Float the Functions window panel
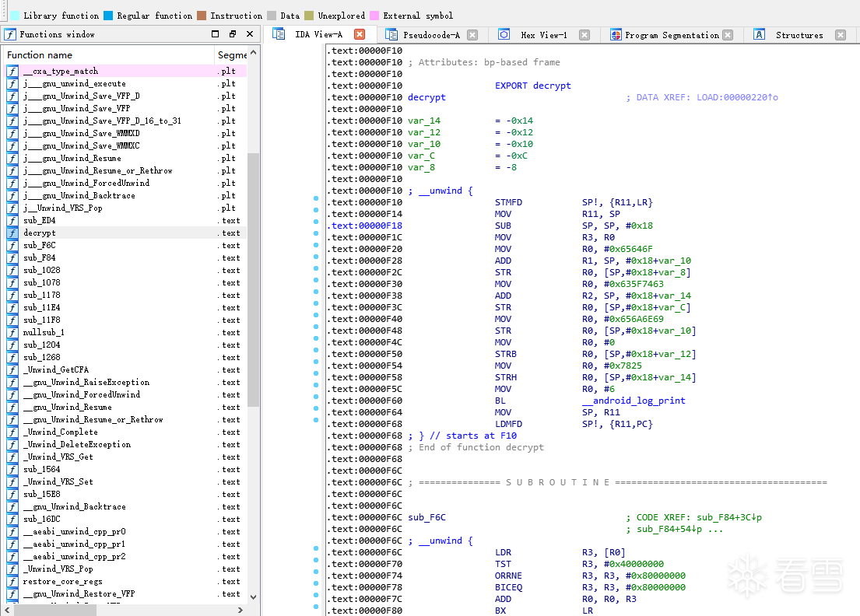Screen dimensions: 860x616 tap(233, 34)
